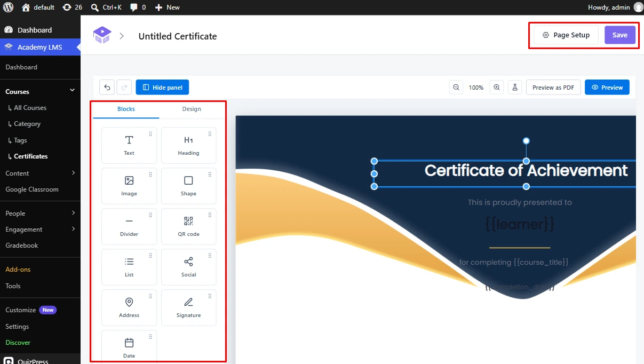Click the flask test icon button

[x=515, y=87]
